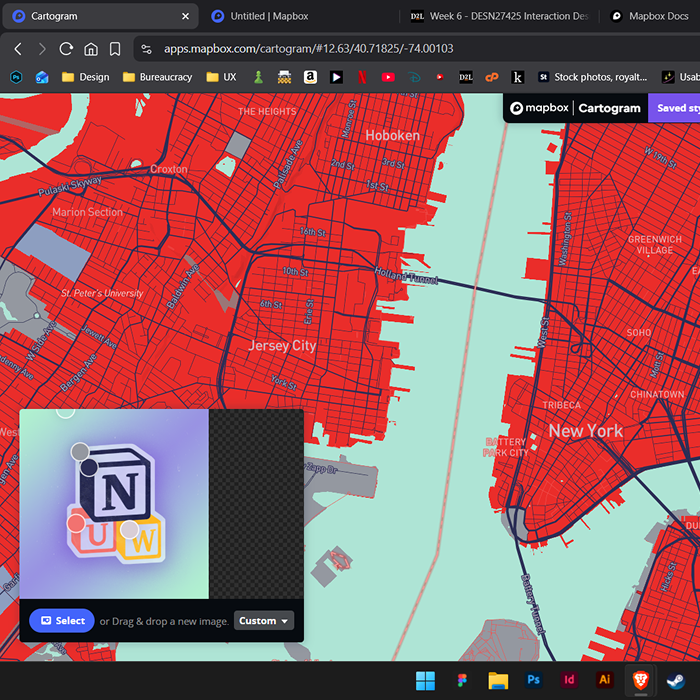This screenshot has width=700, height=700.
Task: Click the dark navy color picker dot
Action: [89, 467]
